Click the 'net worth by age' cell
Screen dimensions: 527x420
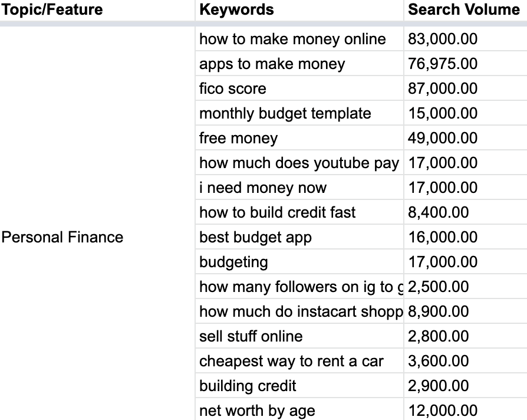pos(257,411)
